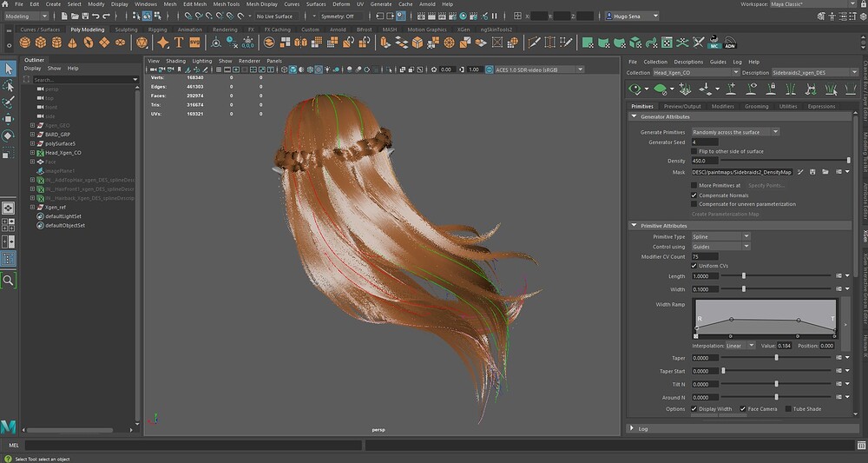The height and width of the screenshot is (463, 868).
Task: Open the Modeling menu set dropdown
Action: point(24,16)
